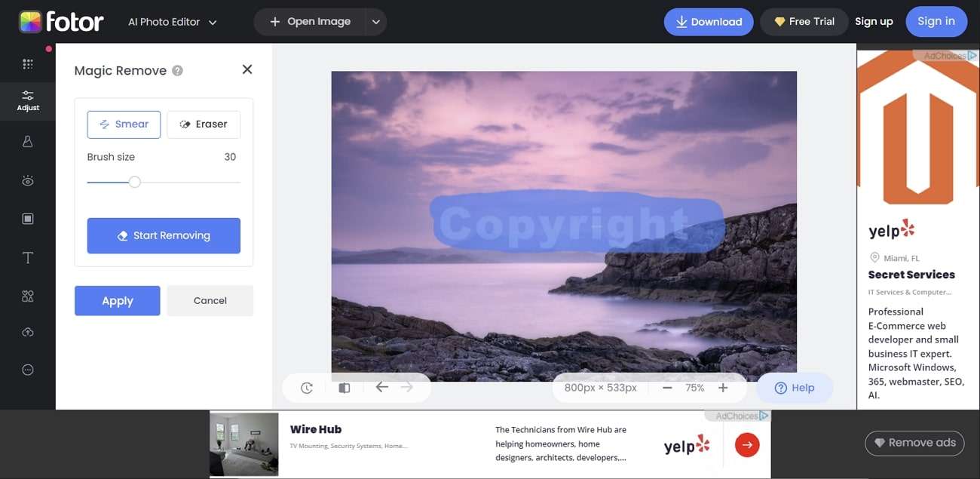The height and width of the screenshot is (479, 980).
Task: Select the Text tool in sidebar
Action: point(28,258)
